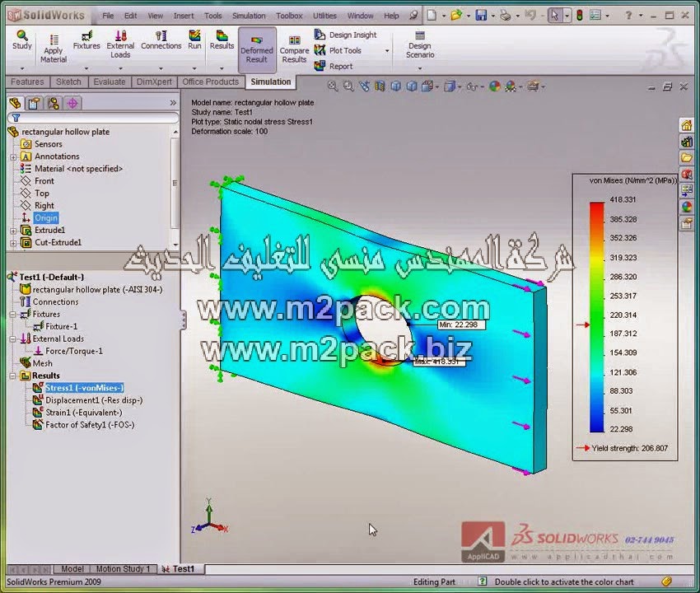Select Force/Torque-1 load

(74, 352)
